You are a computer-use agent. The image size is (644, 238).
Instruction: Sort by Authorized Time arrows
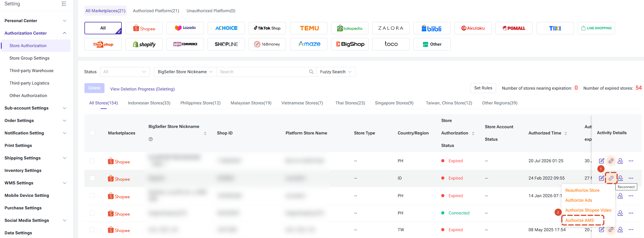tap(566, 133)
